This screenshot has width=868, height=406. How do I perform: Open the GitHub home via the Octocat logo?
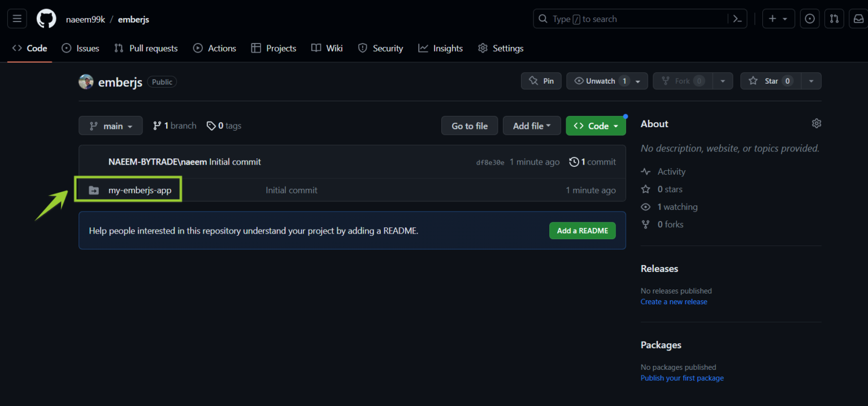pos(46,18)
